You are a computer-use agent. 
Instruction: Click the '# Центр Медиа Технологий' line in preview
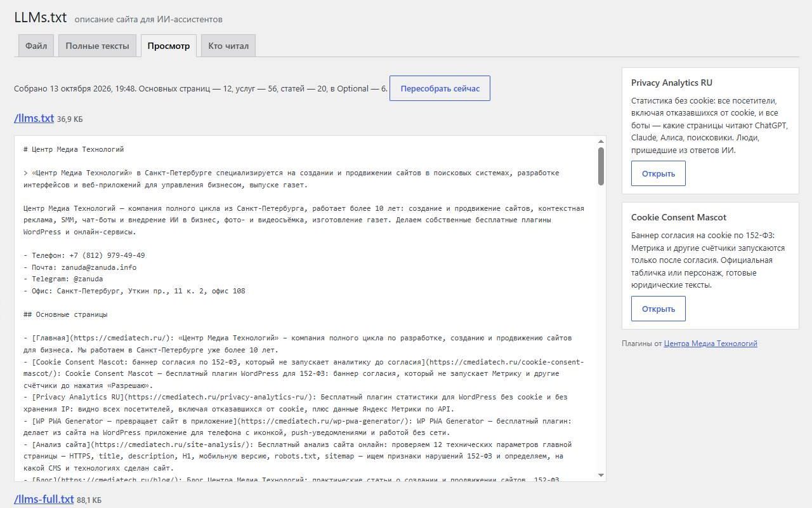click(74, 149)
